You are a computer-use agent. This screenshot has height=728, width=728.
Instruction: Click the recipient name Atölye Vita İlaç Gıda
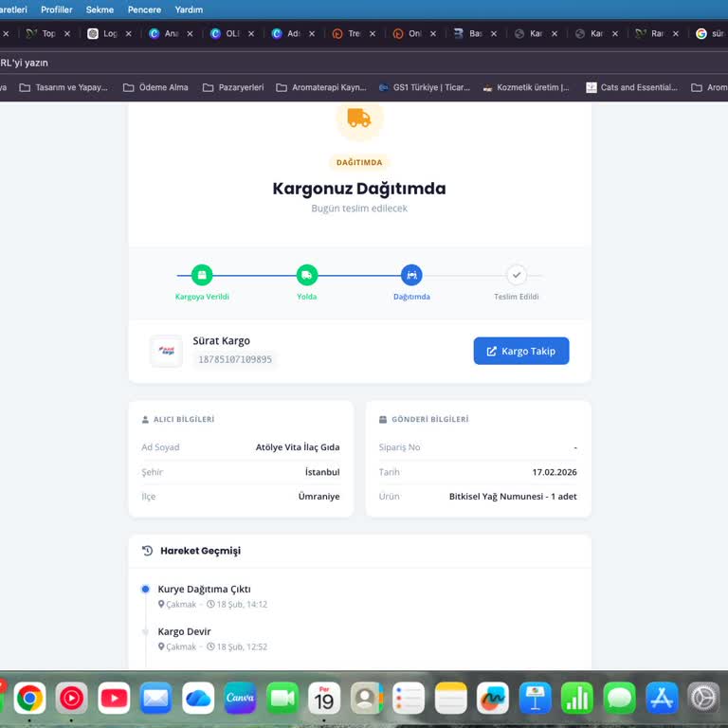[x=298, y=447]
